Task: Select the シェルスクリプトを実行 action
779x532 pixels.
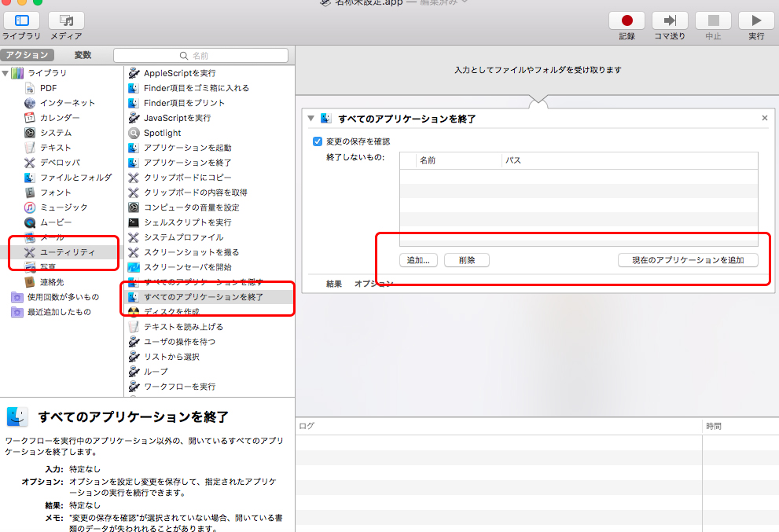Action: point(187,222)
